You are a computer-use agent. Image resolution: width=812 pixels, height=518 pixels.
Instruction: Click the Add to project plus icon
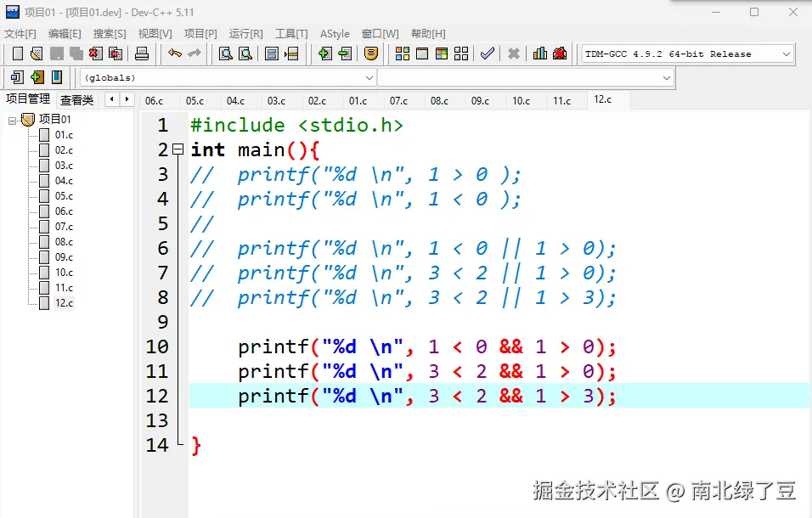coord(325,53)
